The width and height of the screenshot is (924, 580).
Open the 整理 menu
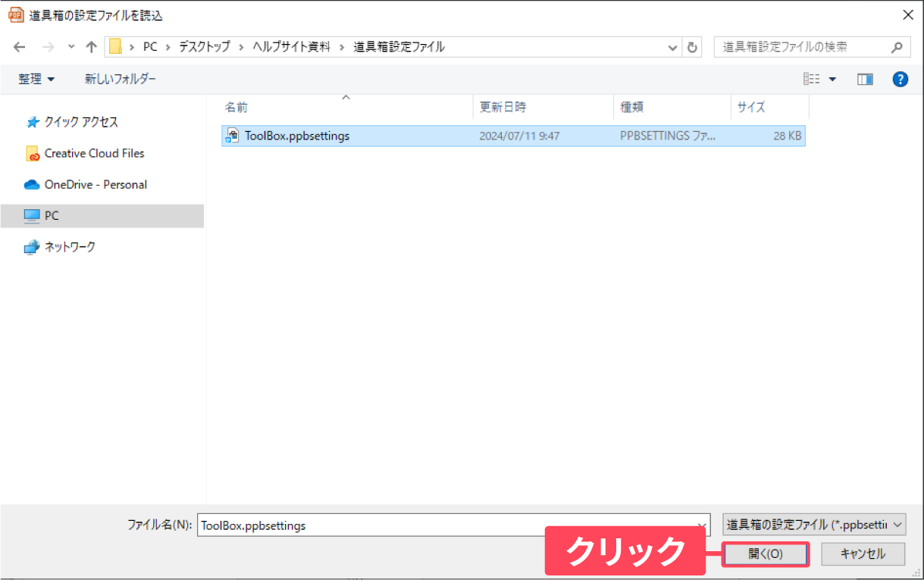37,79
